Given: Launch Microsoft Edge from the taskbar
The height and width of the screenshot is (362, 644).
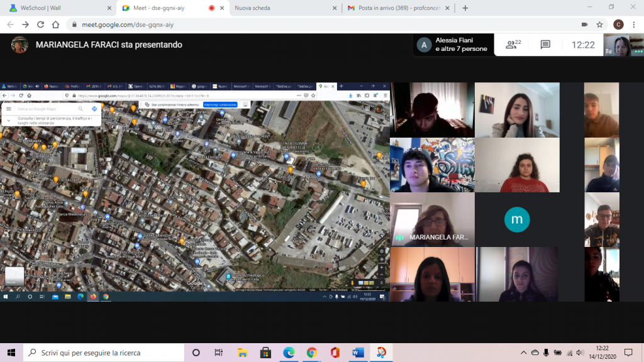Looking at the screenshot, I should click(x=289, y=353).
